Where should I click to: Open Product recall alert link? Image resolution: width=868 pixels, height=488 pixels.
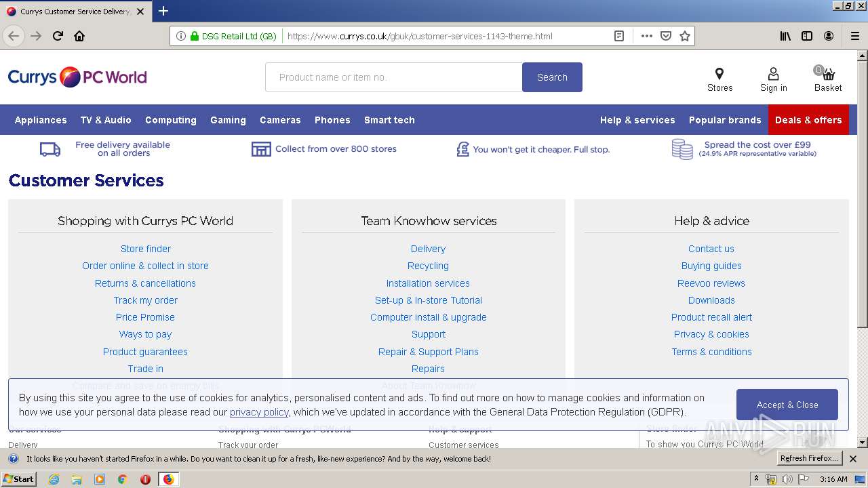(x=711, y=317)
